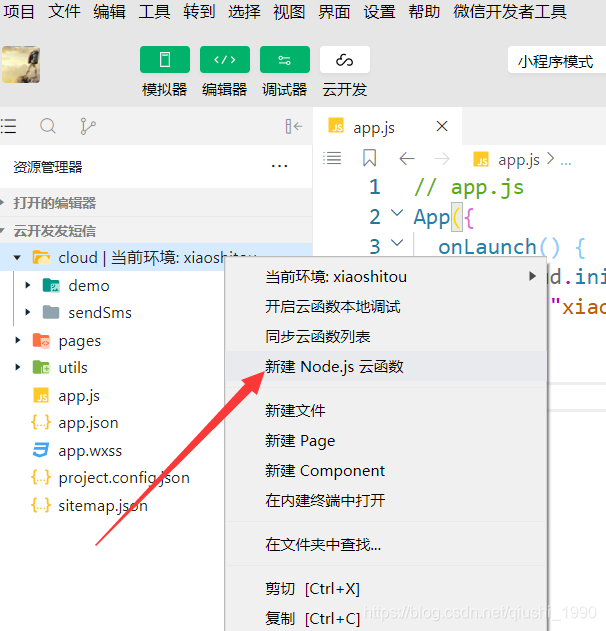Choose 在文件夹中查找... from context menu
Viewport: 606px width, 631px height.
click(385, 544)
